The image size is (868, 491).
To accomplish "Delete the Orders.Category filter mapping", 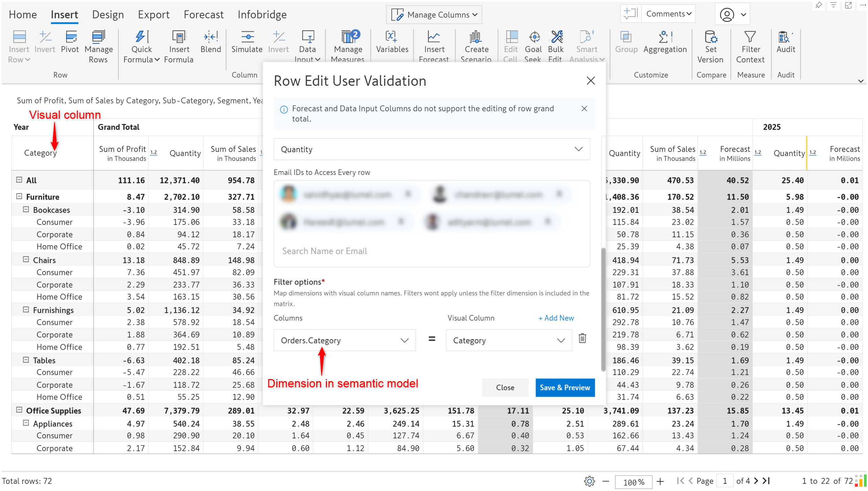I will 582,339.
